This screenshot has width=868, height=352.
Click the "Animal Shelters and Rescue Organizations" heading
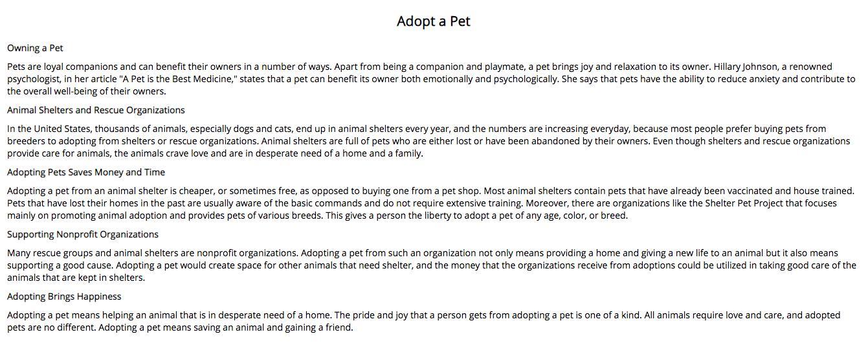click(x=96, y=110)
